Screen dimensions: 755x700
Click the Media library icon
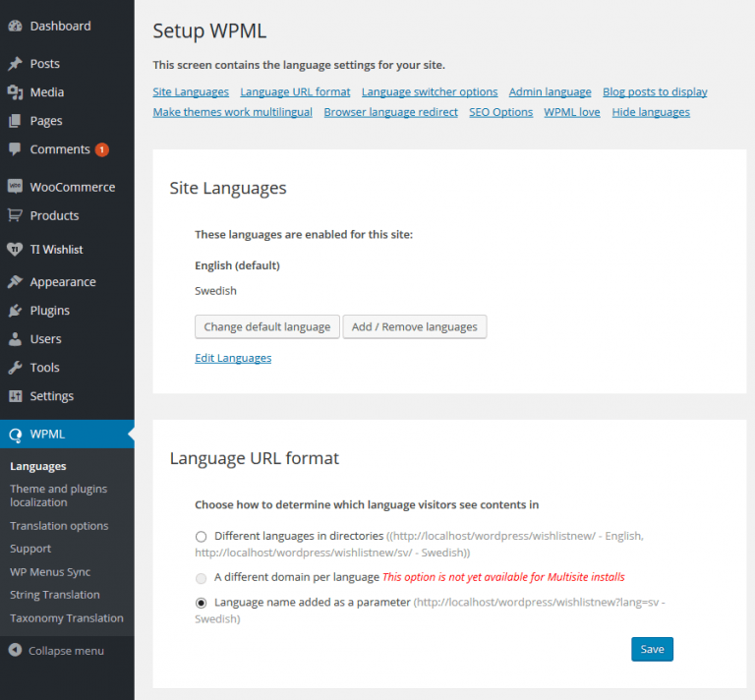[x=15, y=92]
